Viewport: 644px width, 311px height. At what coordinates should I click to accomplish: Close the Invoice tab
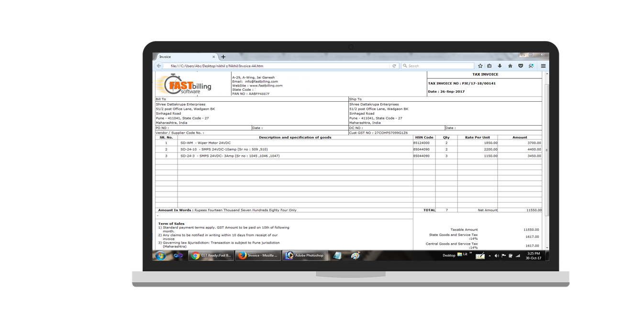(x=214, y=57)
